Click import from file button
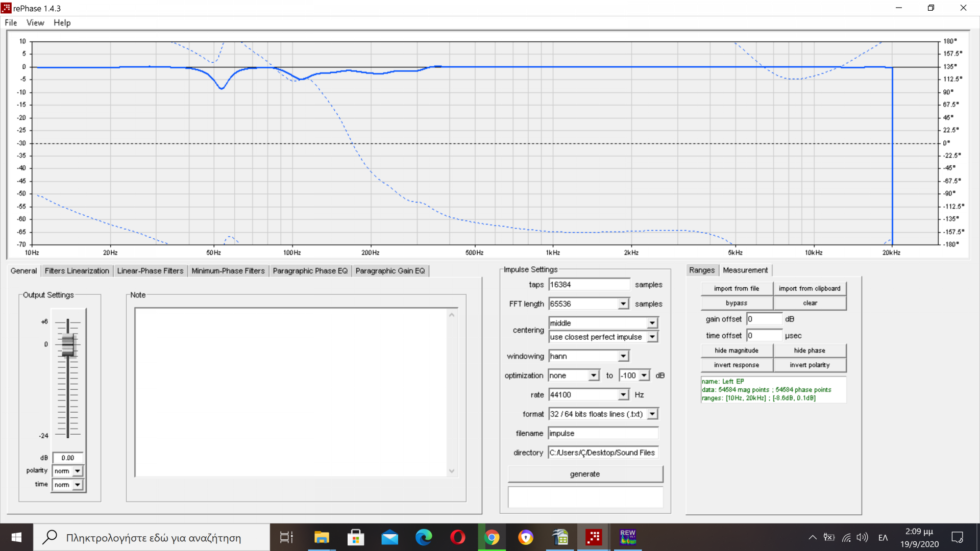980x551 pixels. tap(736, 288)
